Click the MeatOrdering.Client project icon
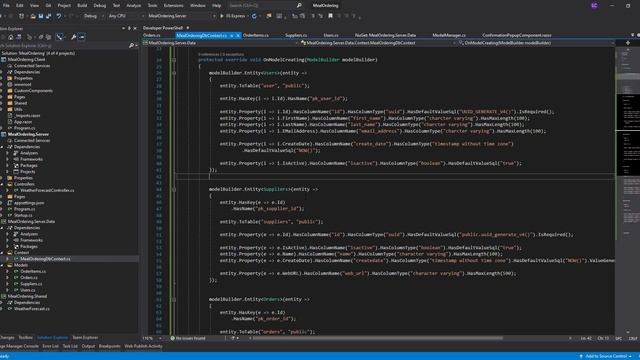This screenshot has height=360, width=640. 4,60
